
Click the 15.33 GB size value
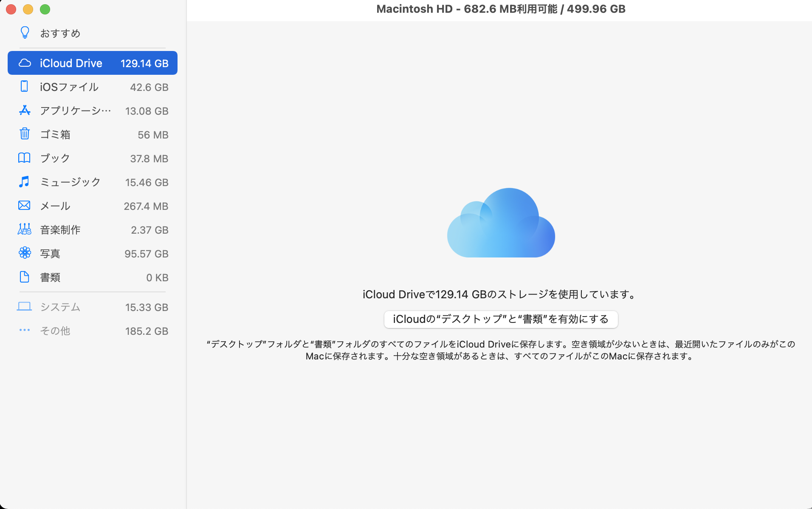[147, 307]
